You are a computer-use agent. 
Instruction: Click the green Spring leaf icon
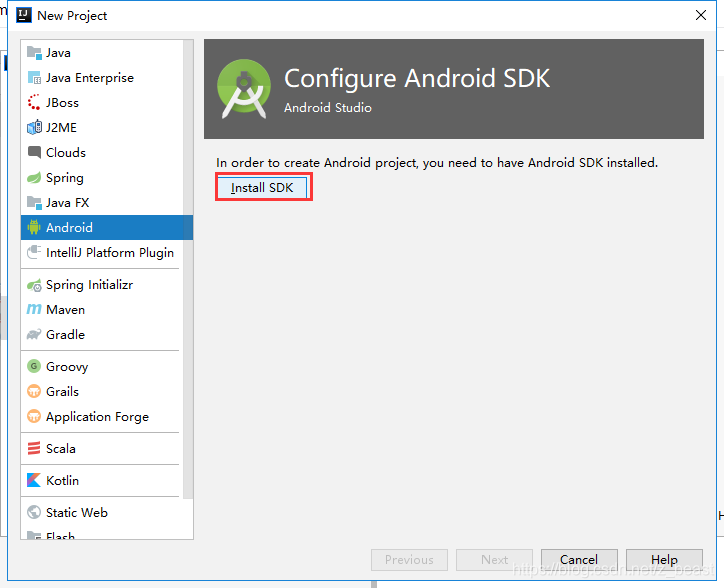pyautogui.click(x=34, y=178)
